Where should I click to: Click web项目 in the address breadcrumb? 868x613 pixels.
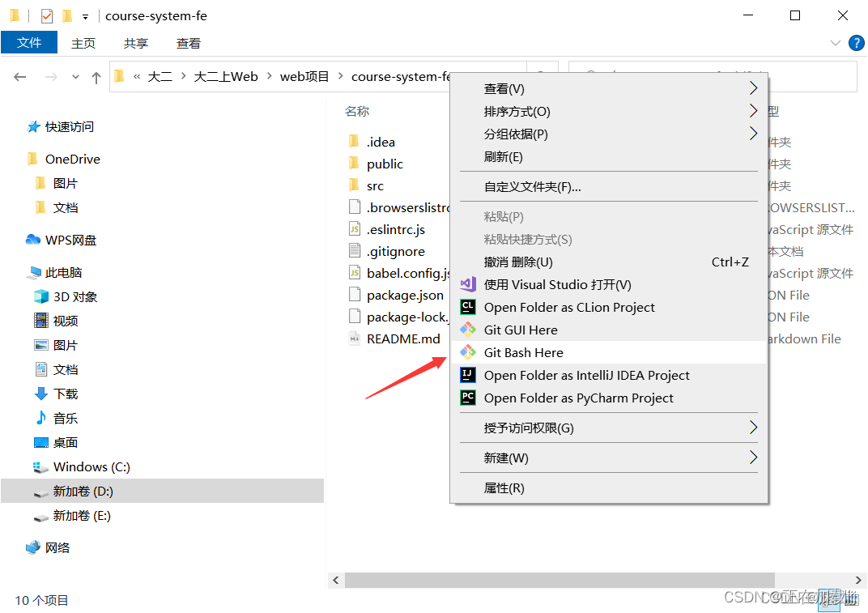point(304,76)
